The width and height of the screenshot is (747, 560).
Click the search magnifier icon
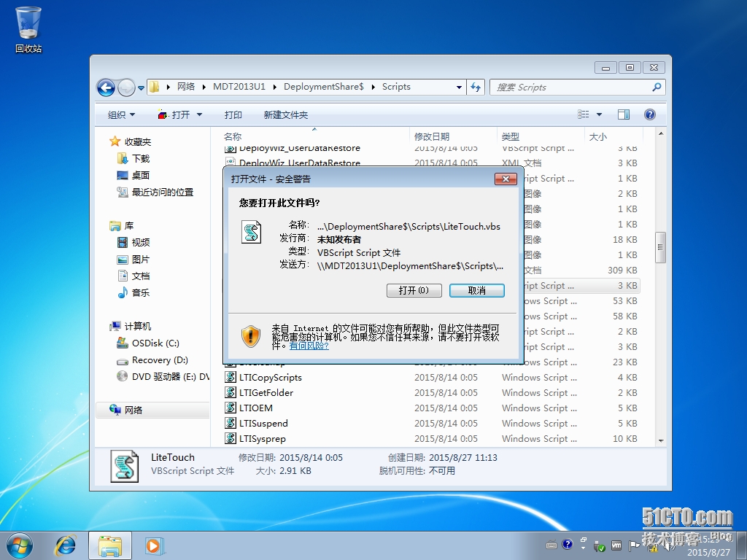pos(657,87)
